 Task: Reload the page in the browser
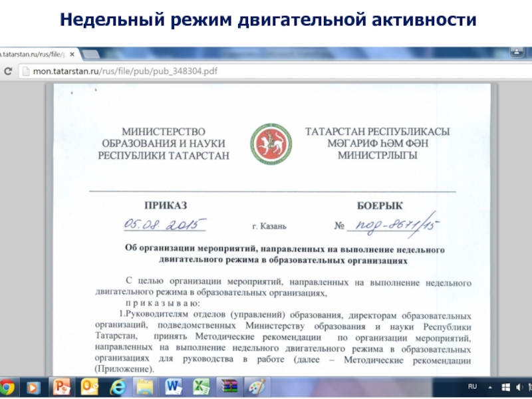coord(8,71)
